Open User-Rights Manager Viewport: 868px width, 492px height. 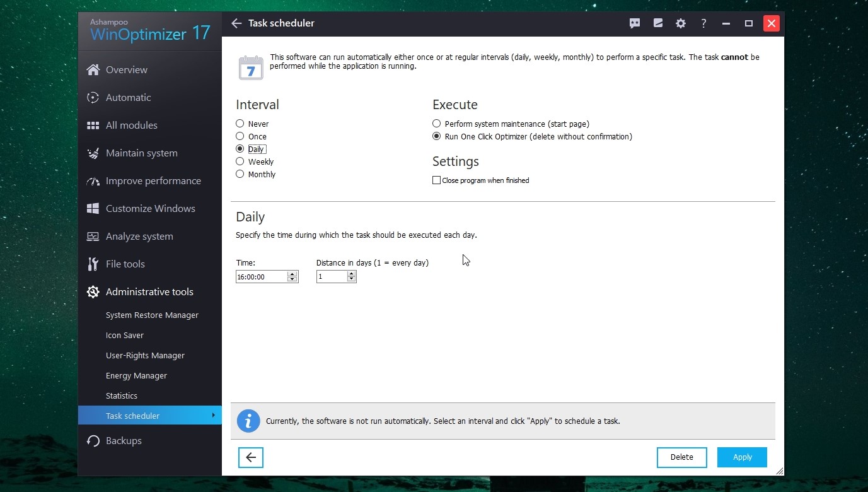coord(145,356)
